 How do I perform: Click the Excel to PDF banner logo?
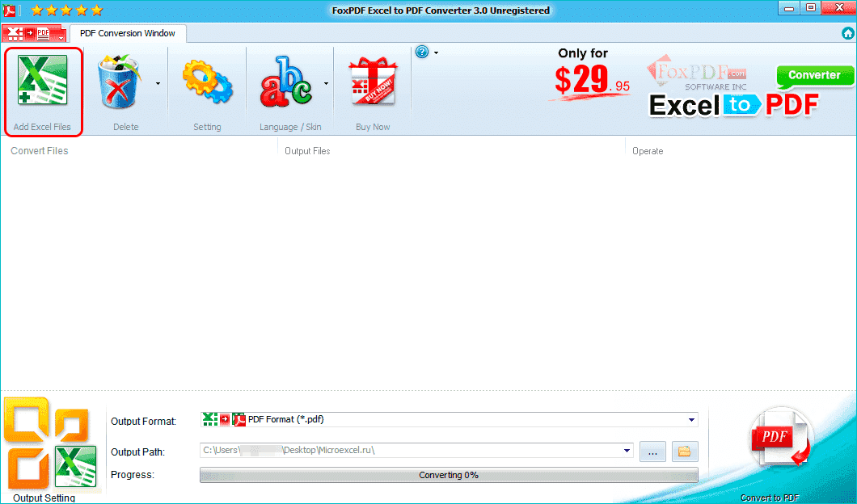point(733,105)
